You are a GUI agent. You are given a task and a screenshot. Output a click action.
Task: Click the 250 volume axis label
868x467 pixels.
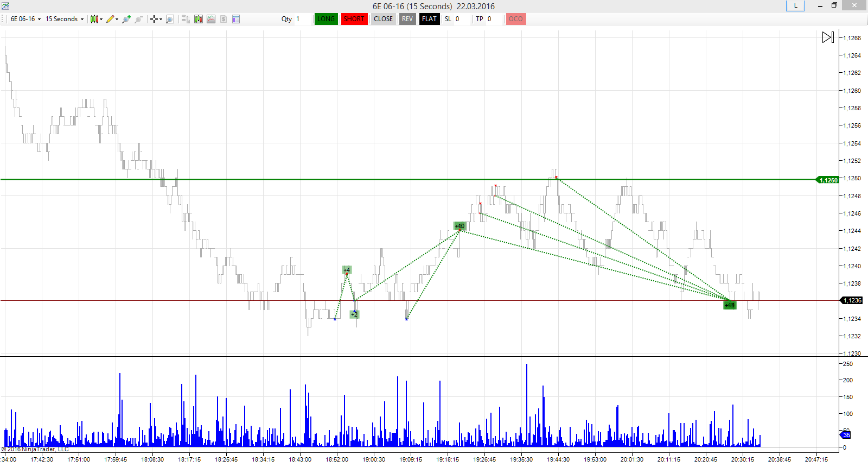(847, 364)
